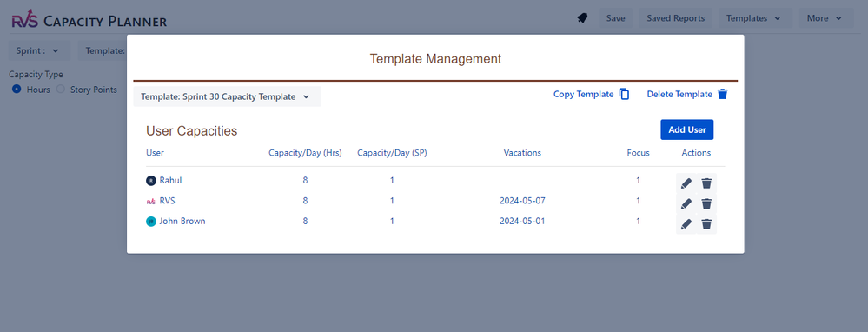Screen dimensions: 868x332
Task: Open Saved Reports
Action: pyautogui.click(x=676, y=18)
